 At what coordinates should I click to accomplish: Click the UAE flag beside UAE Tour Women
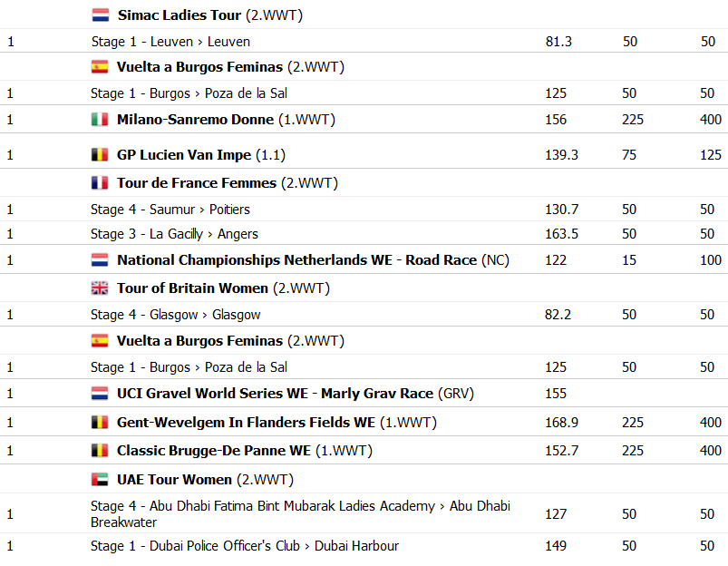100,479
